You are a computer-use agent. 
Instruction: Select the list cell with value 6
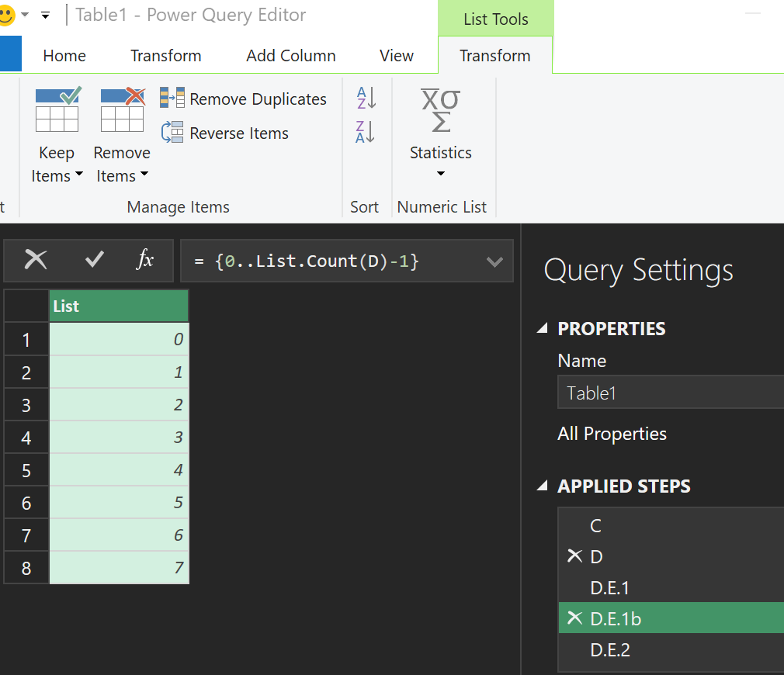point(119,535)
